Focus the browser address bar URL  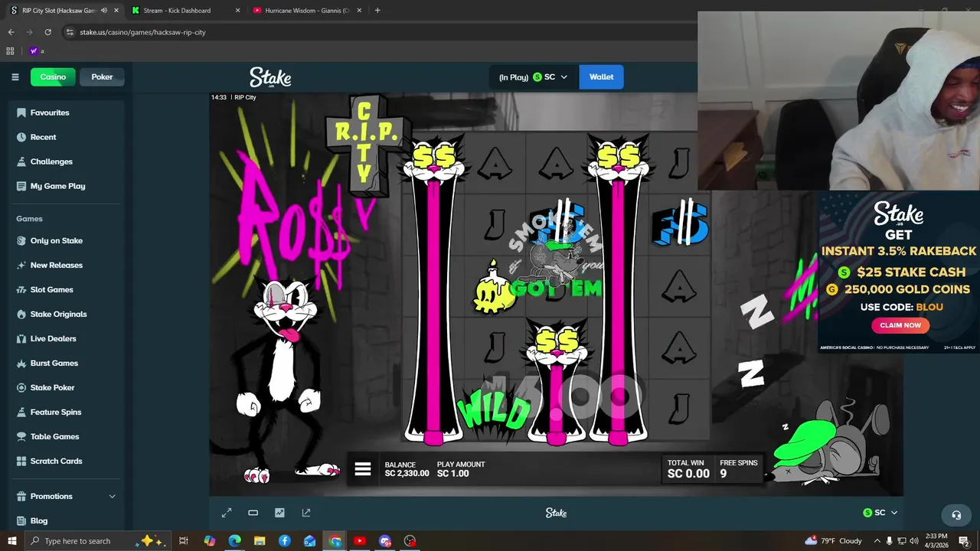[x=142, y=32]
